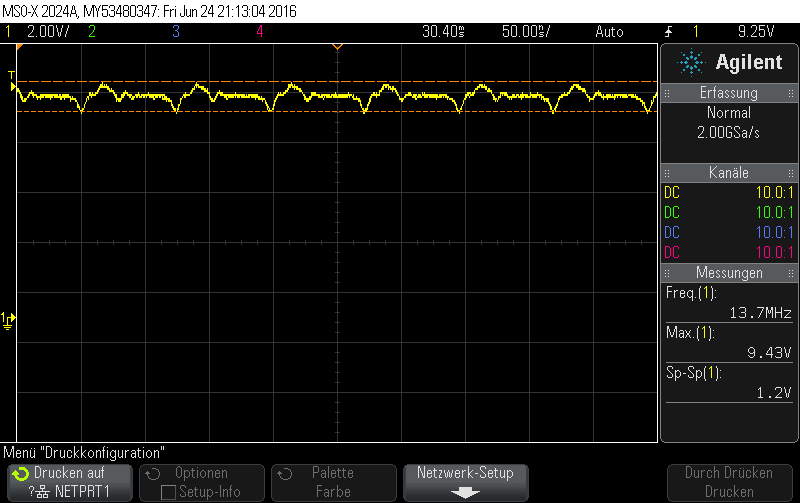Click the rotate icon on Palette softkey
The width and height of the screenshot is (800, 503).
pyautogui.click(x=285, y=474)
